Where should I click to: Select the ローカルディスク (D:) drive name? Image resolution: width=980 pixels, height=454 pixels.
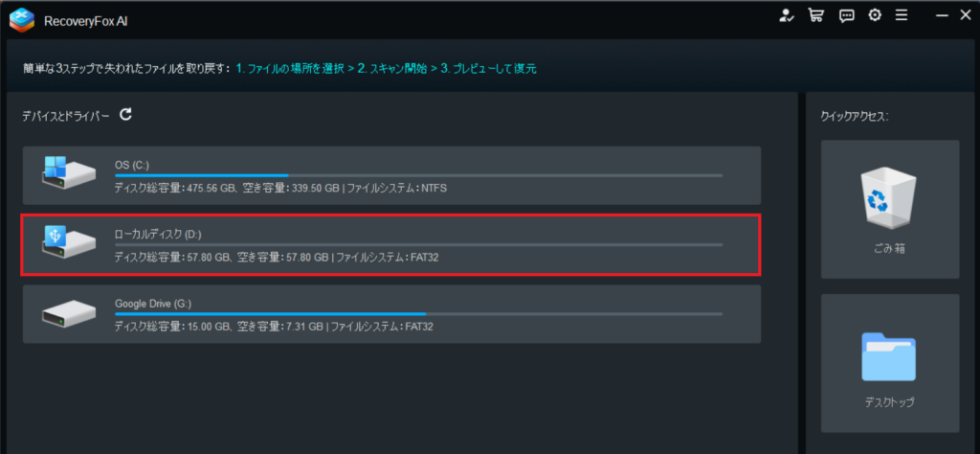[x=158, y=234]
